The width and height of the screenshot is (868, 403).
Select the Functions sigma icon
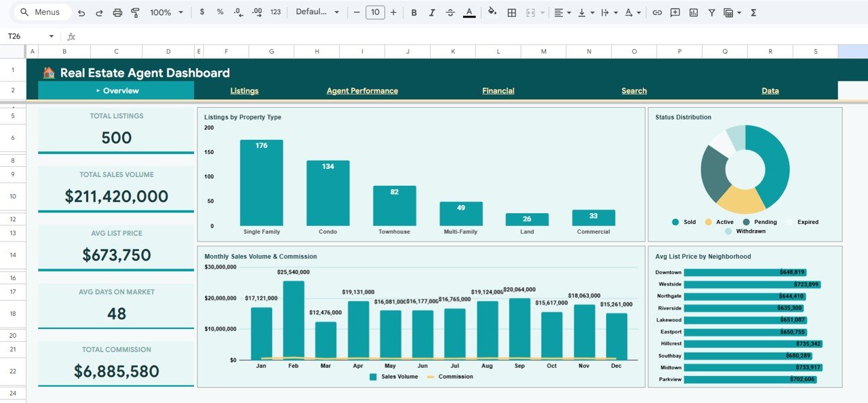coord(754,12)
